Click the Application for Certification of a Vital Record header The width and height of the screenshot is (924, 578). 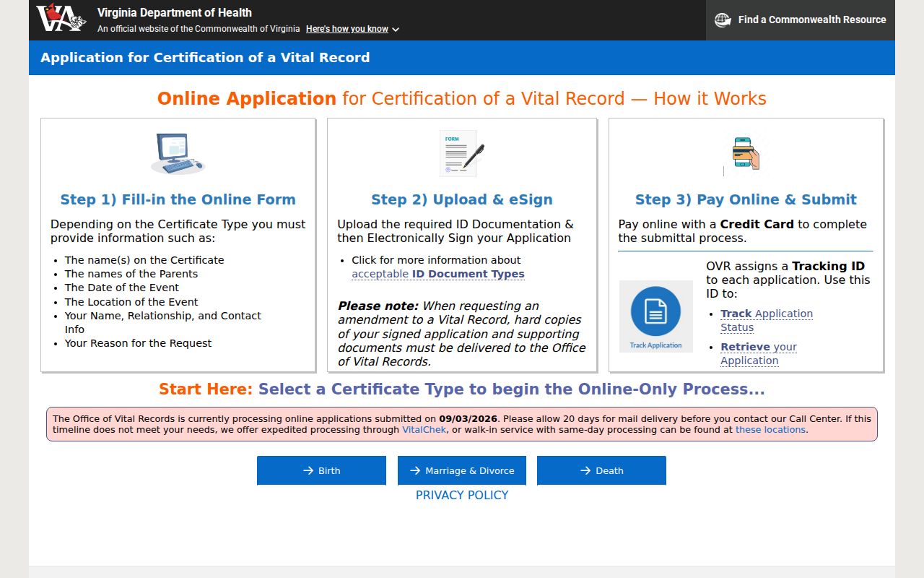coord(205,58)
